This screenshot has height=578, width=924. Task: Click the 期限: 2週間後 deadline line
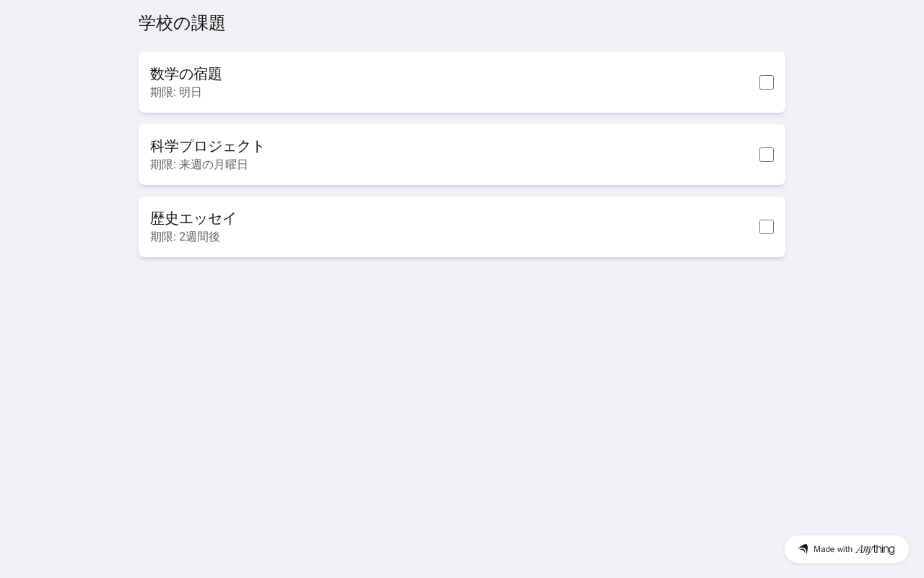tap(185, 237)
